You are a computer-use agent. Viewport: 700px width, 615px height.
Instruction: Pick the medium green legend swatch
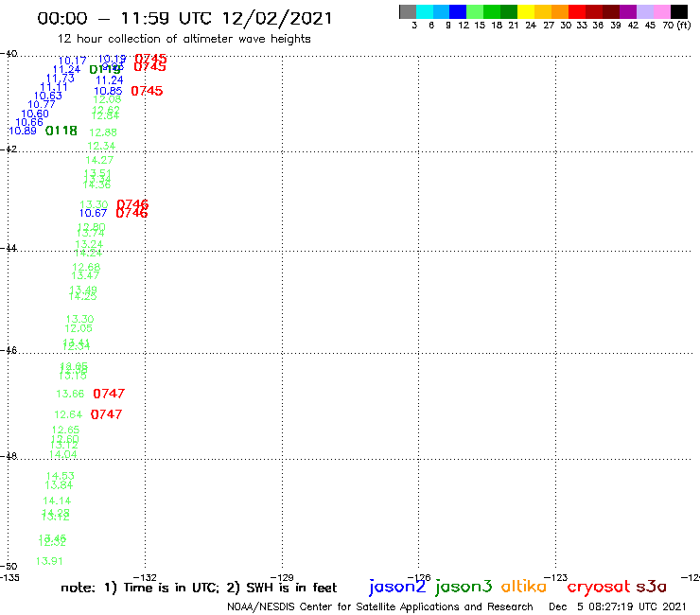click(x=492, y=11)
